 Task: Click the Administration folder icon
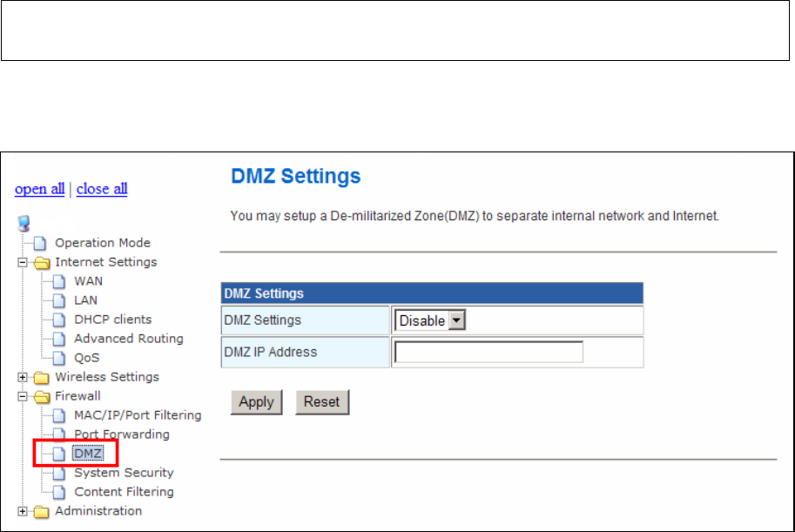pyautogui.click(x=41, y=511)
